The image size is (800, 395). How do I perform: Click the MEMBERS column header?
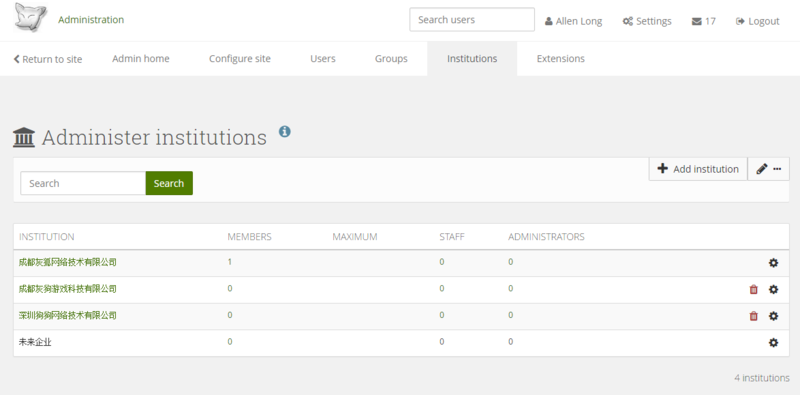click(x=249, y=237)
